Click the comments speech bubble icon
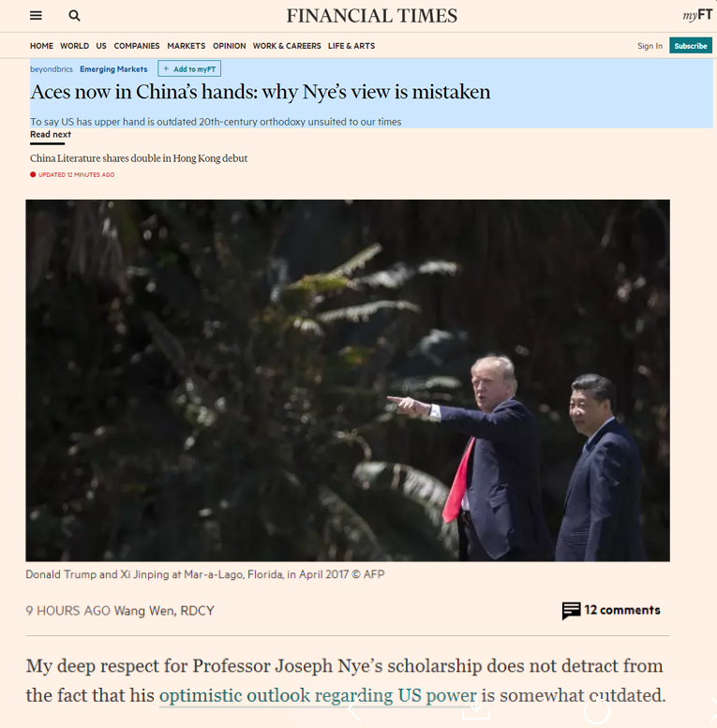Image resolution: width=717 pixels, height=728 pixels. coord(571,611)
